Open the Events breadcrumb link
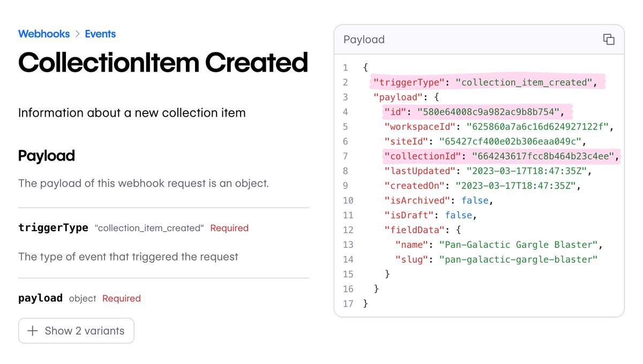The width and height of the screenshot is (643, 364). (100, 34)
